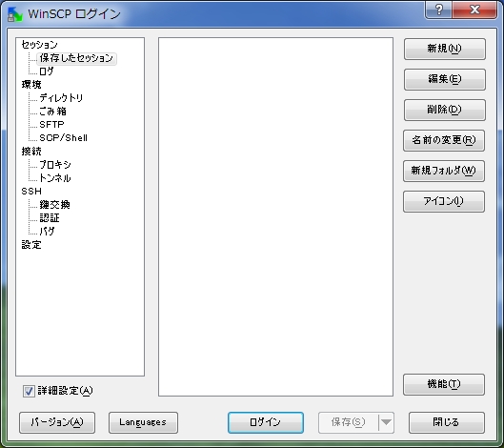Open the 鍵交換 SSH page
This screenshot has height=448, width=504.
(54, 205)
